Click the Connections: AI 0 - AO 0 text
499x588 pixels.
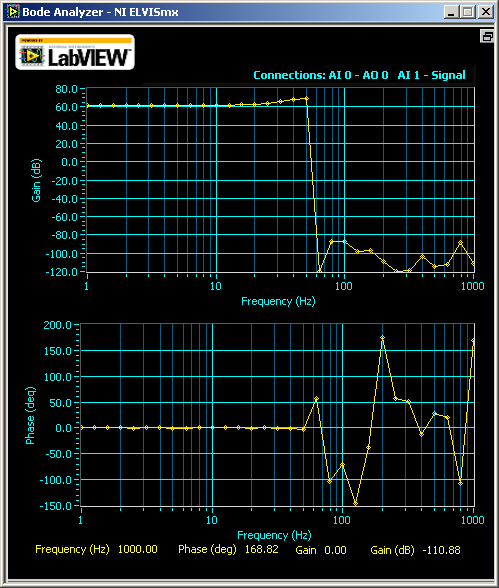(x=321, y=75)
